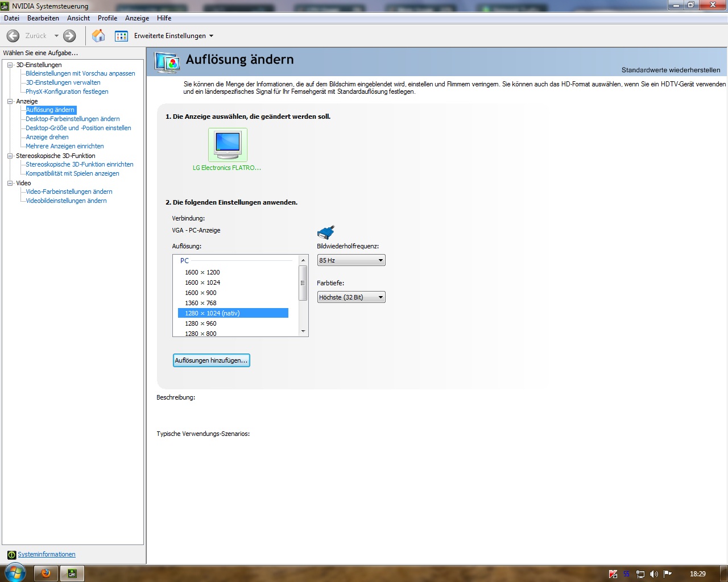
Task: Click the resolution list scroll-up arrow
Action: coord(303,260)
